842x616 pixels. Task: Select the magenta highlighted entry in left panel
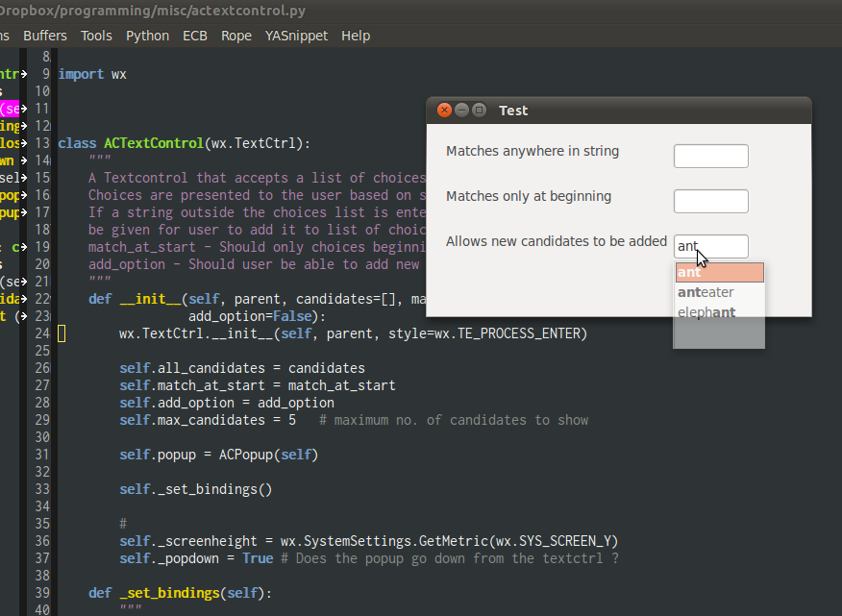pyautogui.click(x=10, y=109)
